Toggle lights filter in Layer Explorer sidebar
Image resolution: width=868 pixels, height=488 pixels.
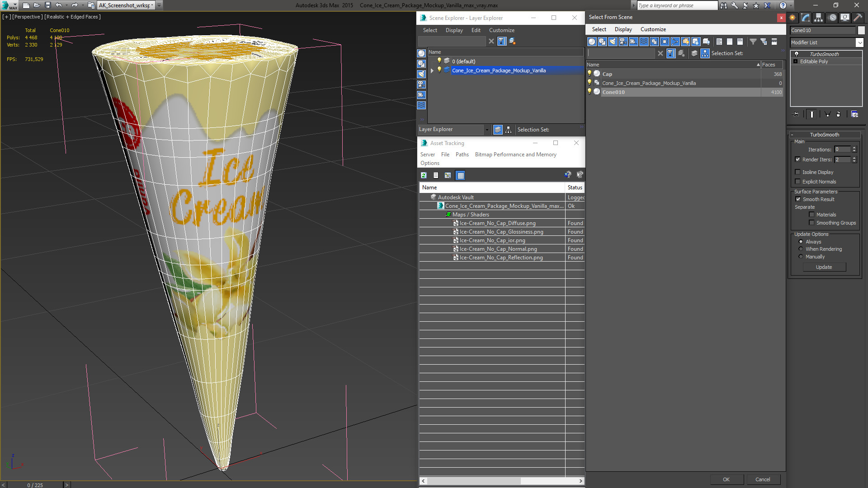[421, 74]
